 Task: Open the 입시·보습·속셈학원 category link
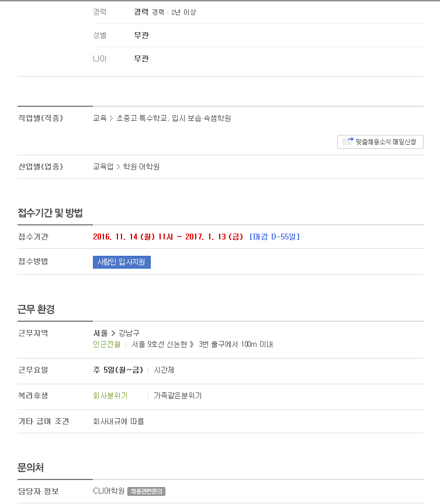click(202, 119)
